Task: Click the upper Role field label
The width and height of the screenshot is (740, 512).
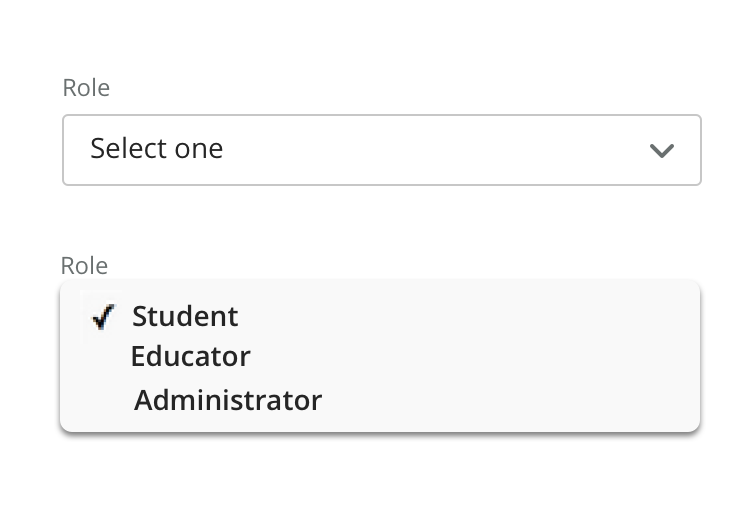Action: coord(86,88)
